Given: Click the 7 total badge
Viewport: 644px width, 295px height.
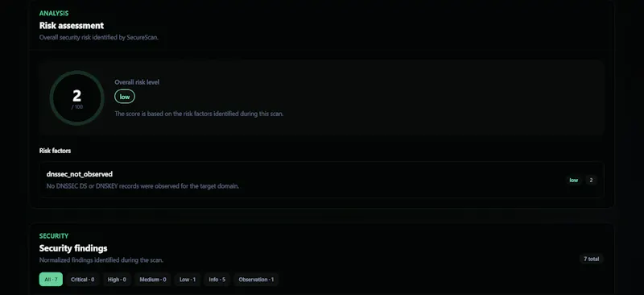Looking at the screenshot, I should [x=592, y=260].
